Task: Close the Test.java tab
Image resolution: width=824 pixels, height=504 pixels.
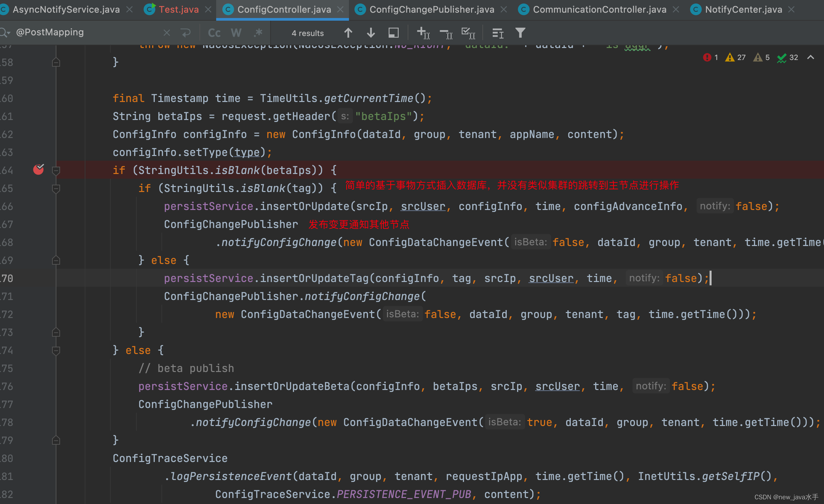Action: [x=208, y=9]
